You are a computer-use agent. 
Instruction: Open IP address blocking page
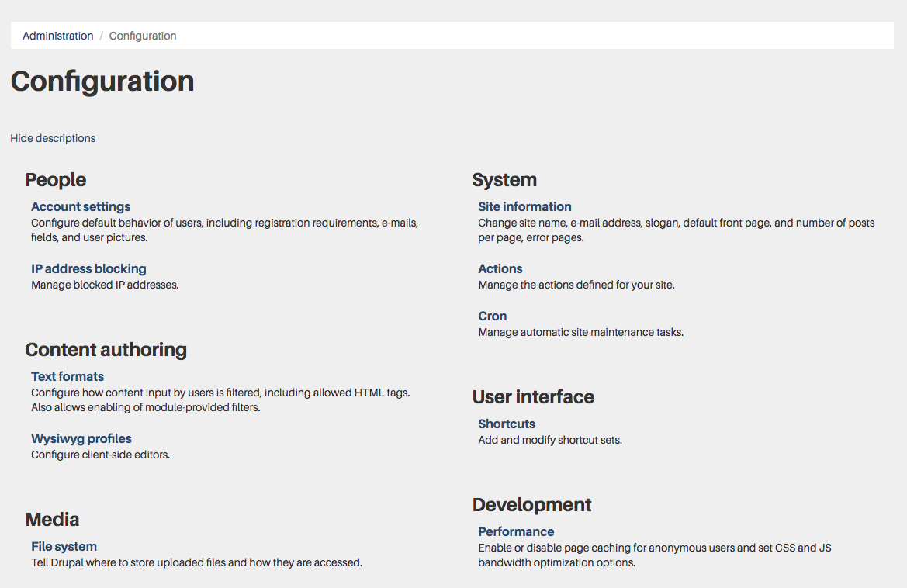tap(88, 269)
